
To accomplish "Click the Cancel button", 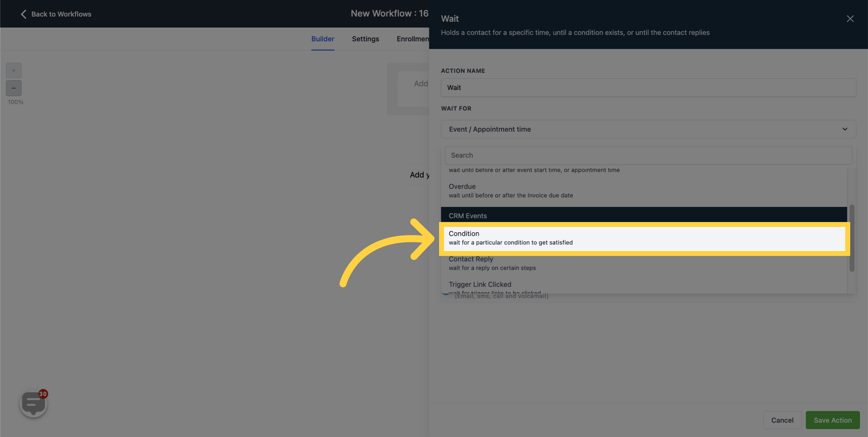I will coord(782,420).
